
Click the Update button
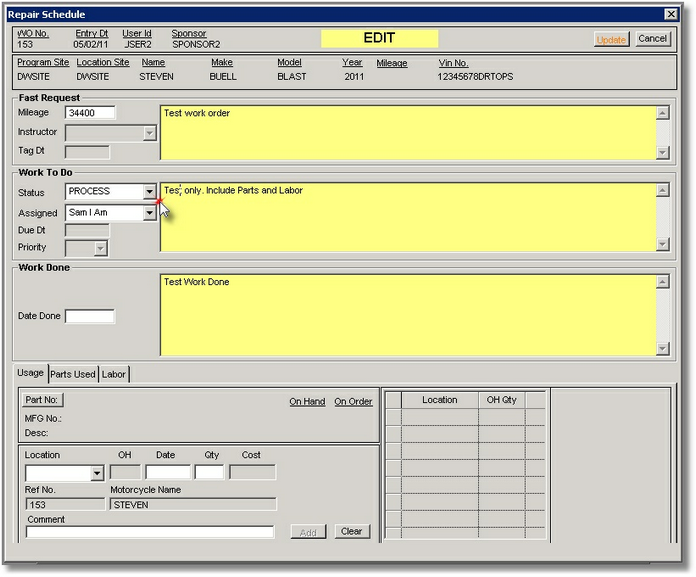point(611,39)
